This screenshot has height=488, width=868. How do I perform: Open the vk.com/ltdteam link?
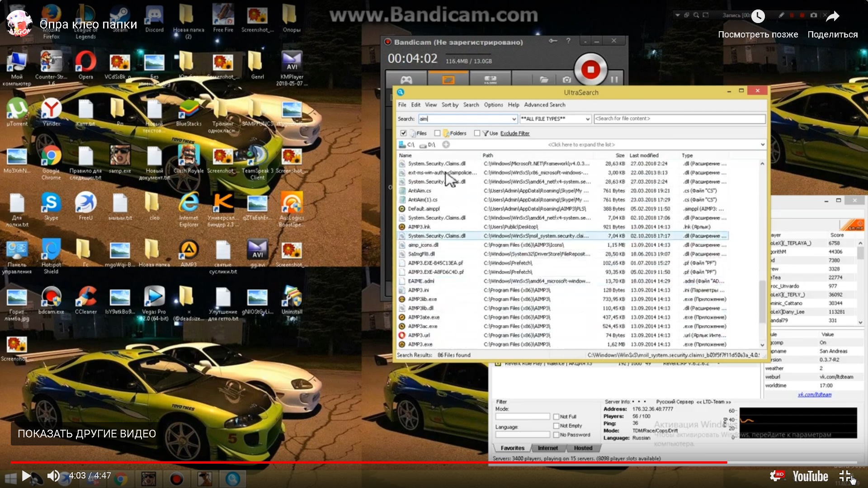coord(814,394)
